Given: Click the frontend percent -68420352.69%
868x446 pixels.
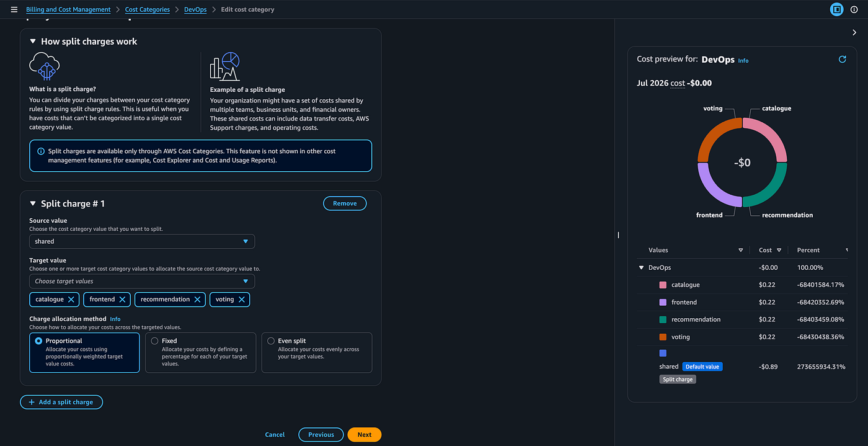Looking at the screenshot, I should 821,302.
